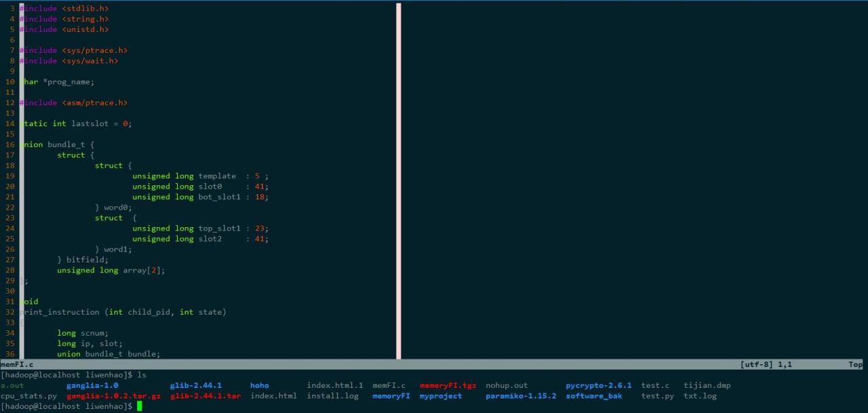Click the ls command in first prompt

142,375
